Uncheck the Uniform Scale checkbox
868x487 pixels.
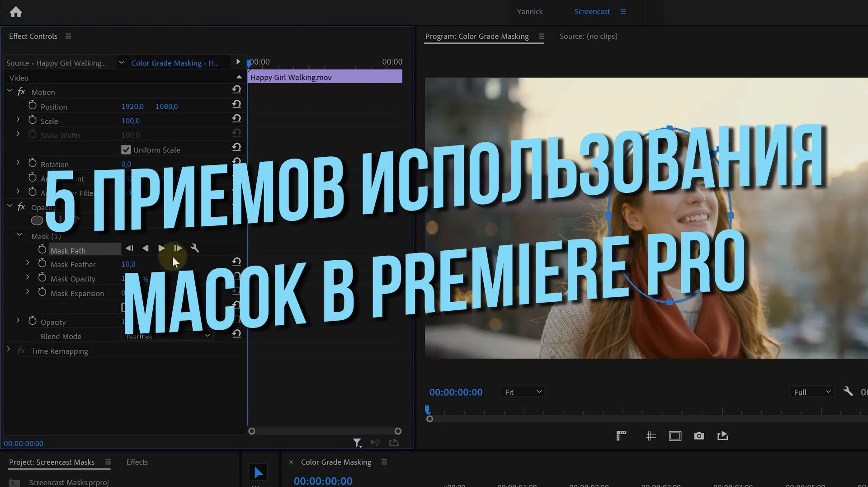tap(126, 150)
